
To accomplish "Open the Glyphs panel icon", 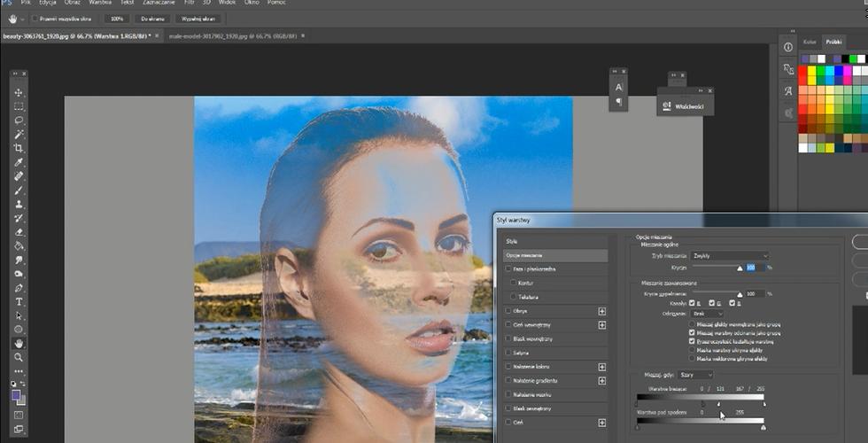I will [788, 91].
